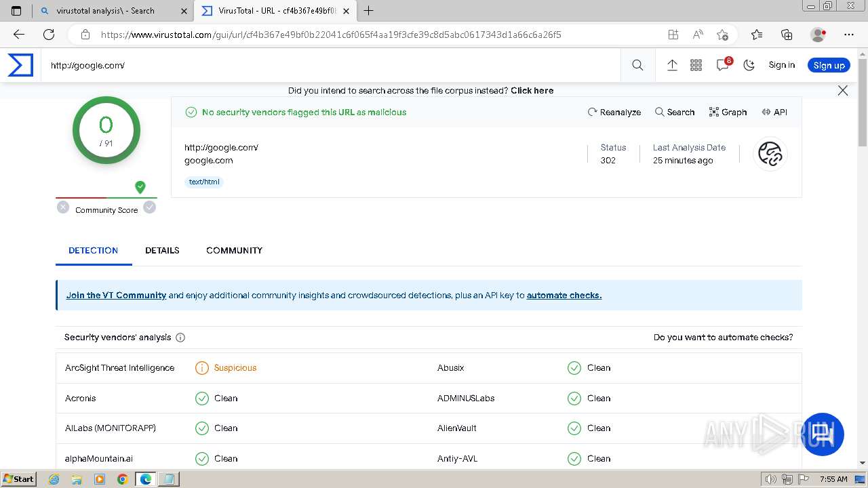Click 'Join the VT Community' link
This screenshot has height=488, width=868.
(116, 295)
